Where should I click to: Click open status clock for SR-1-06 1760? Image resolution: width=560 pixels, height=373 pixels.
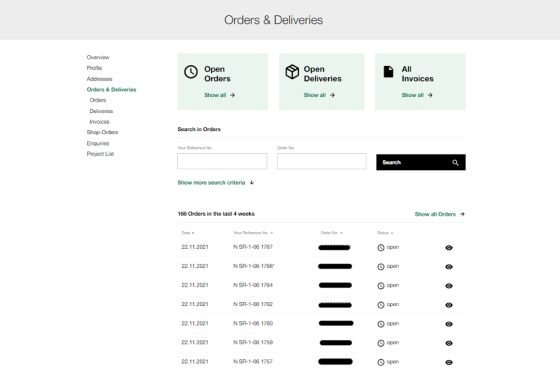tap(381, 324)
